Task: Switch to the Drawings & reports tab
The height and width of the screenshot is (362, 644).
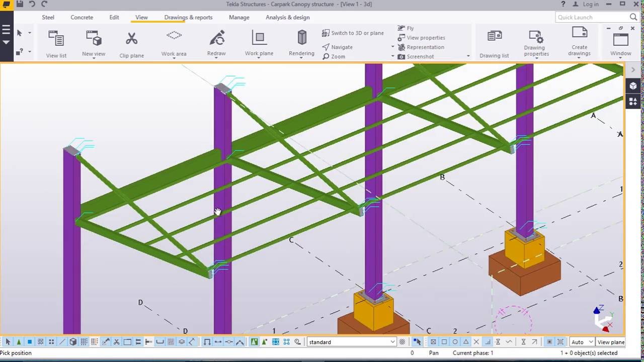Action: coord(188,17)
